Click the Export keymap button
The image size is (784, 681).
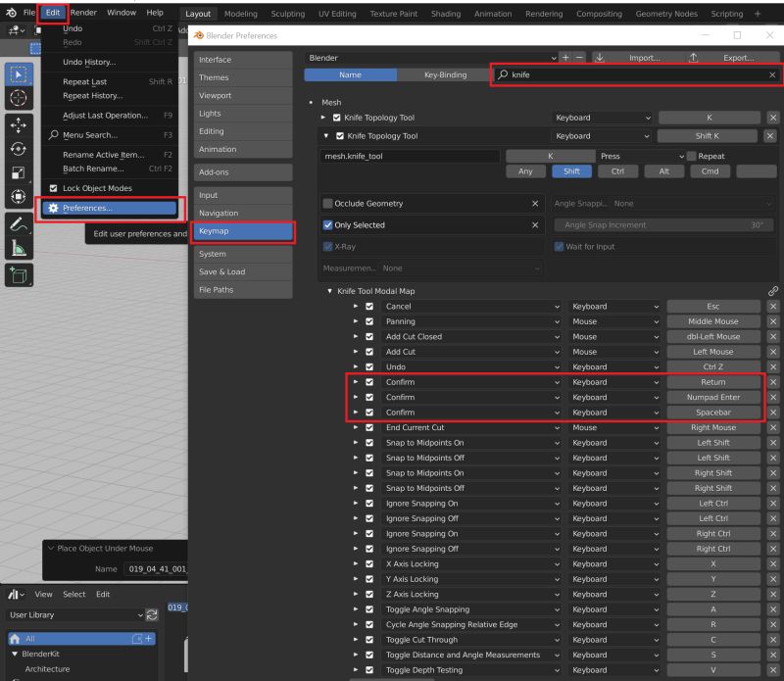coord(741,58)
